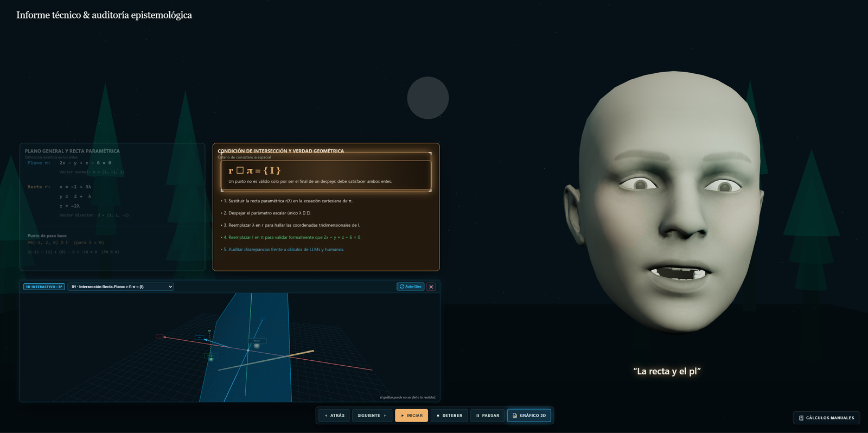The height and width of the screenshot is (433, 868).
Task: Click 'Punto de paso base:' label
Action: pyautogui.click(x=47, y=235)
